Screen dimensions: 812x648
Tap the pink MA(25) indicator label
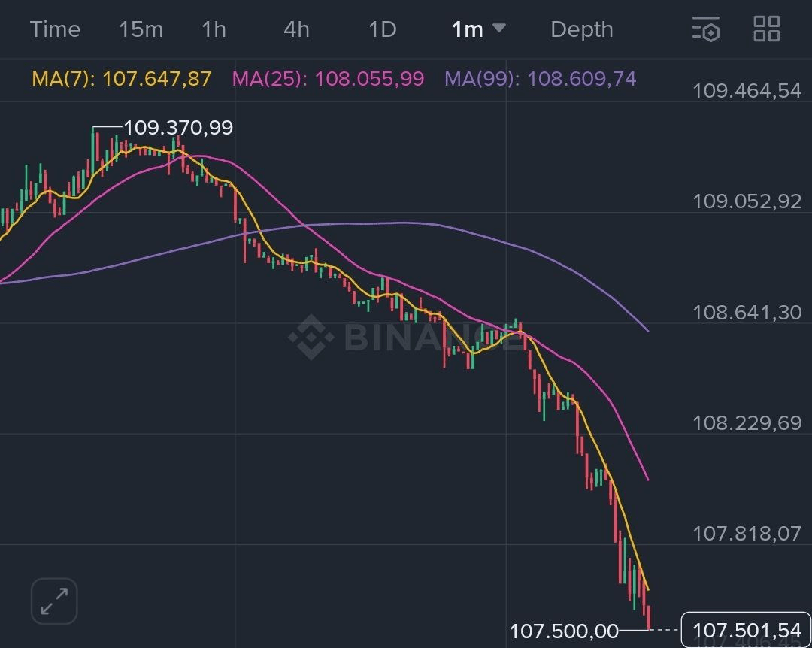pyautogui.click(x=328, y=79)
